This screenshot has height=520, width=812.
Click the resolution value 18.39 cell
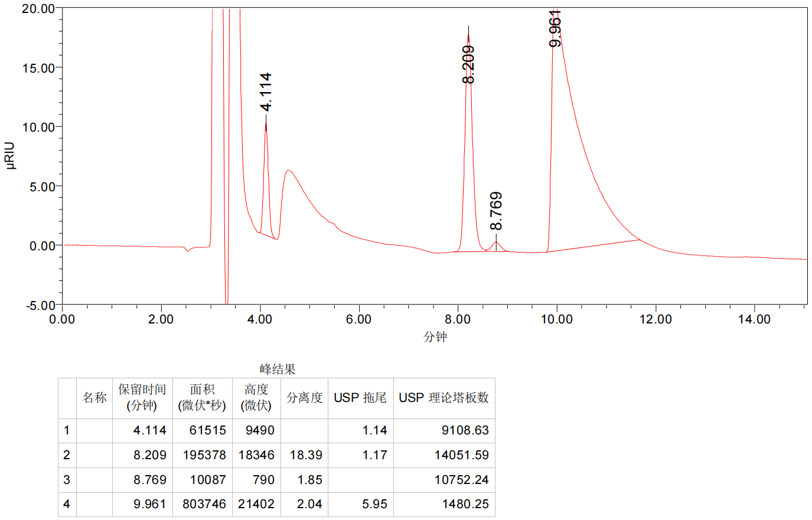pos(306,455)
